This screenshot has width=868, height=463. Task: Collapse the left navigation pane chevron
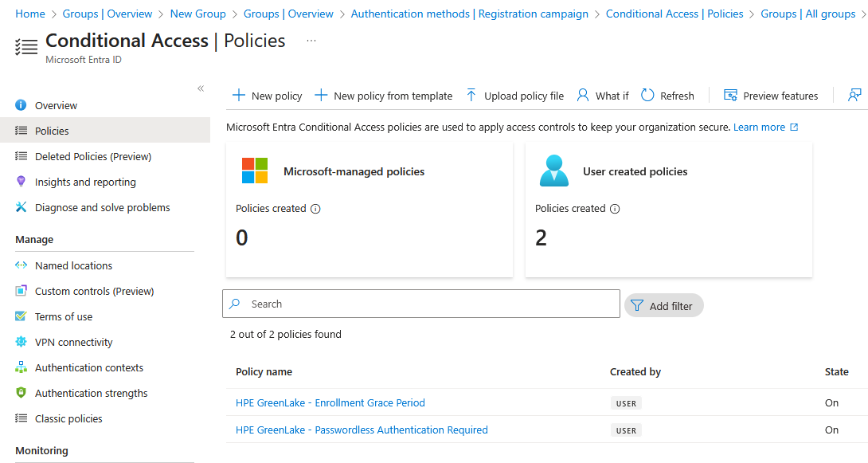point(201,88)
